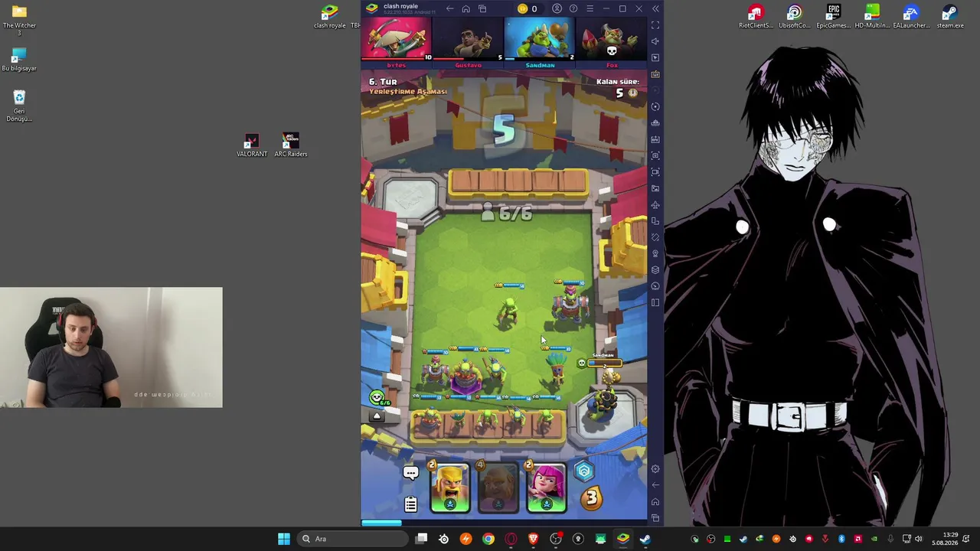Open the in-game chat bubble
This screenshot has height=551, width=980.
point(410,473)
